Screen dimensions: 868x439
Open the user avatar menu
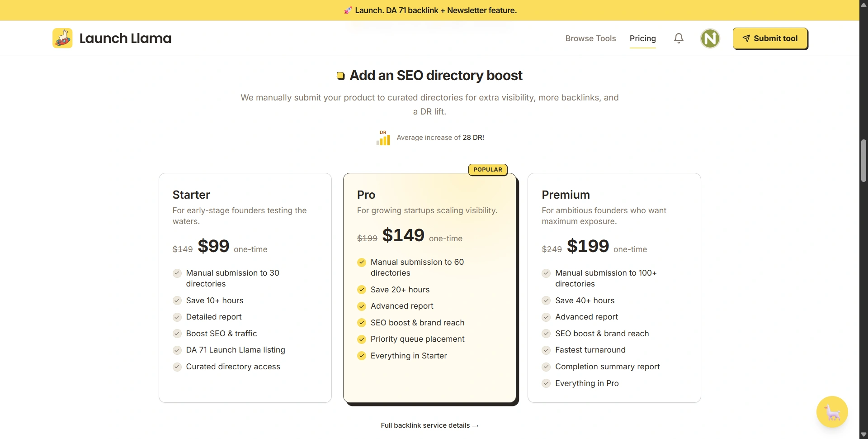coord(710,38)
